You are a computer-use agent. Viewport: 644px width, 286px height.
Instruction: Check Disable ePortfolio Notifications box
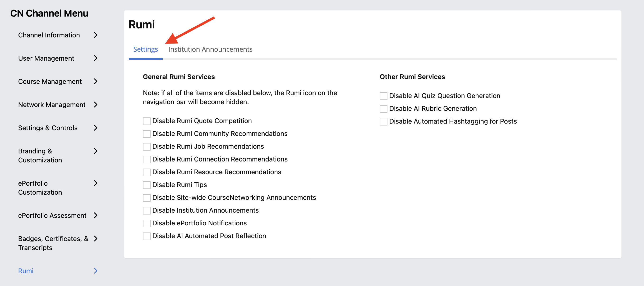pos(147,223)
